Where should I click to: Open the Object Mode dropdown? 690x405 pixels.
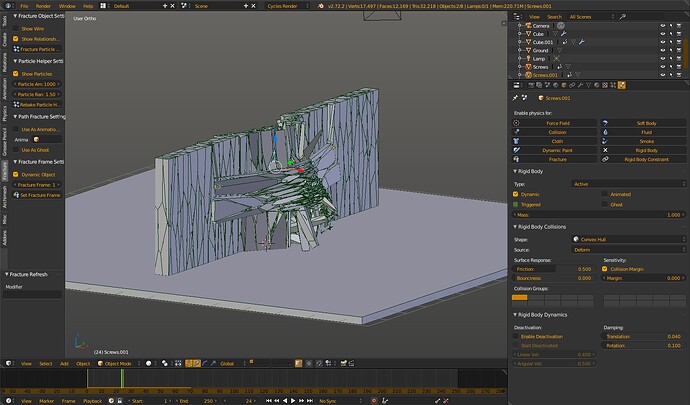[118, 364]
